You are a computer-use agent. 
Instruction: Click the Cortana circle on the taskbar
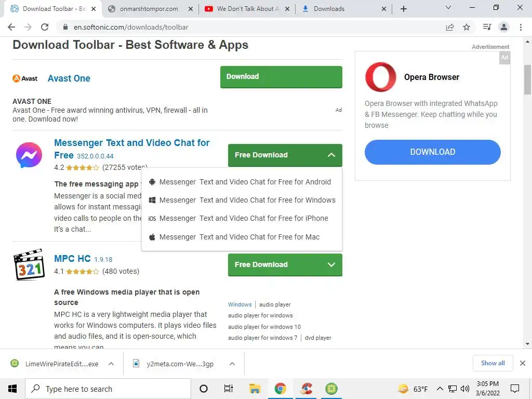click(204, 389)
